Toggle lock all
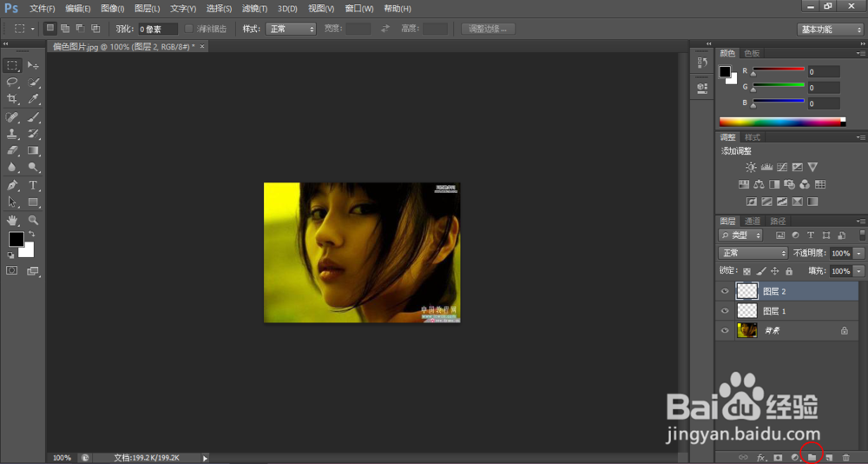Viewport: 868px width, 464px height. [789, 271]
